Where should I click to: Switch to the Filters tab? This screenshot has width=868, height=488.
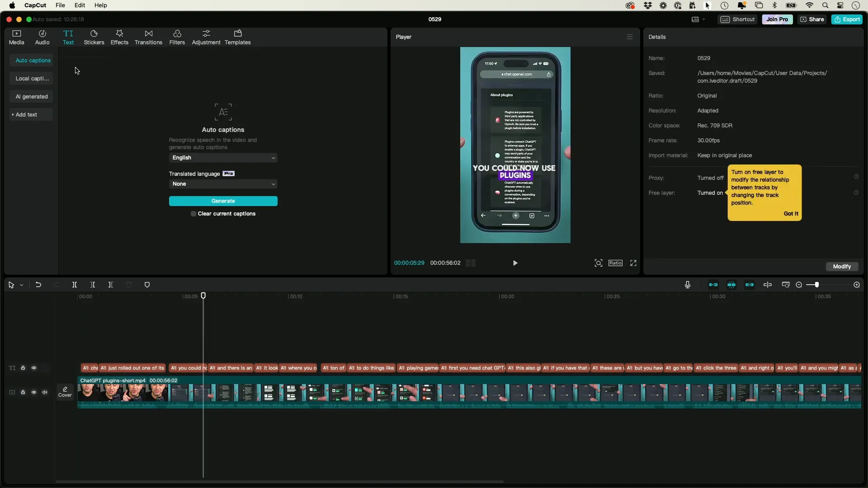(x=177, y=38)
